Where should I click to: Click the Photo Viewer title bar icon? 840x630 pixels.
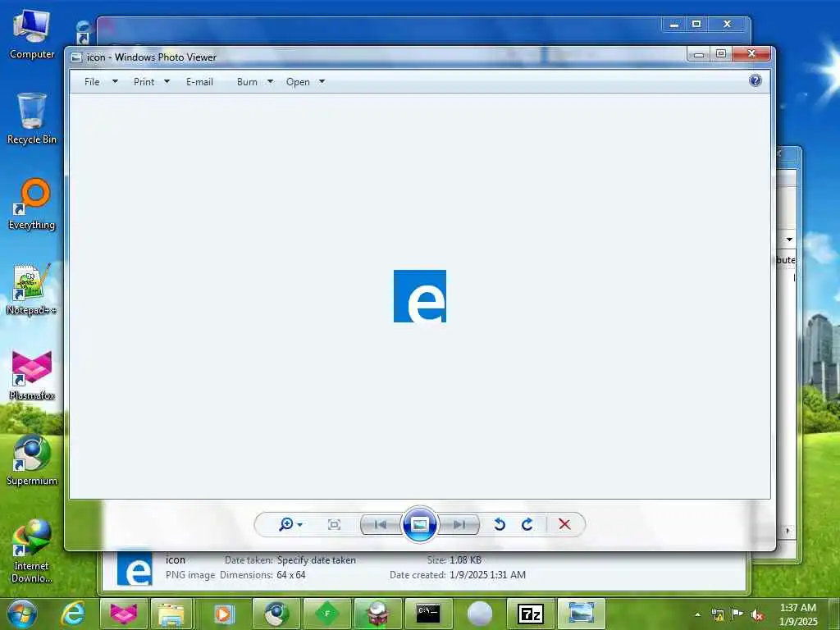pos(76,57)
